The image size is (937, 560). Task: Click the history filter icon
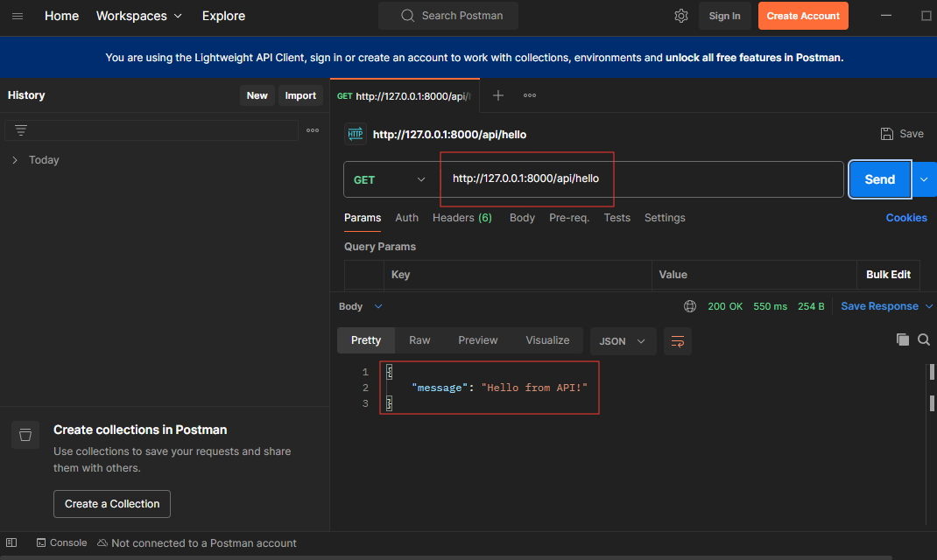point(21,130)
